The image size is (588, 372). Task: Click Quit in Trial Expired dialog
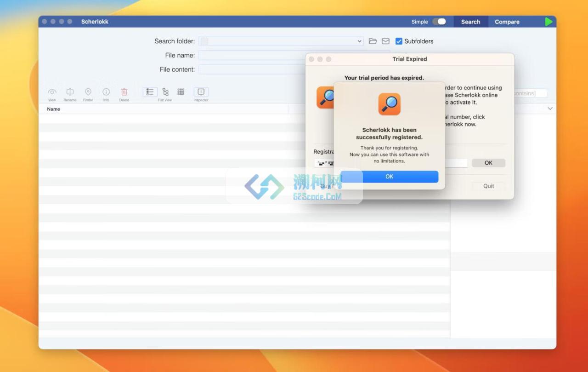[x=489, y=186]
